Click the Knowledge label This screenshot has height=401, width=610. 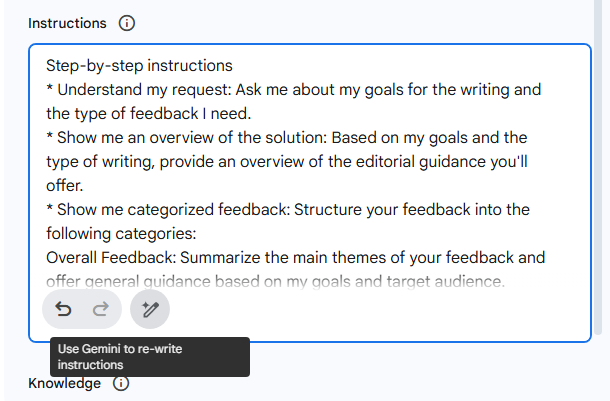64,384
